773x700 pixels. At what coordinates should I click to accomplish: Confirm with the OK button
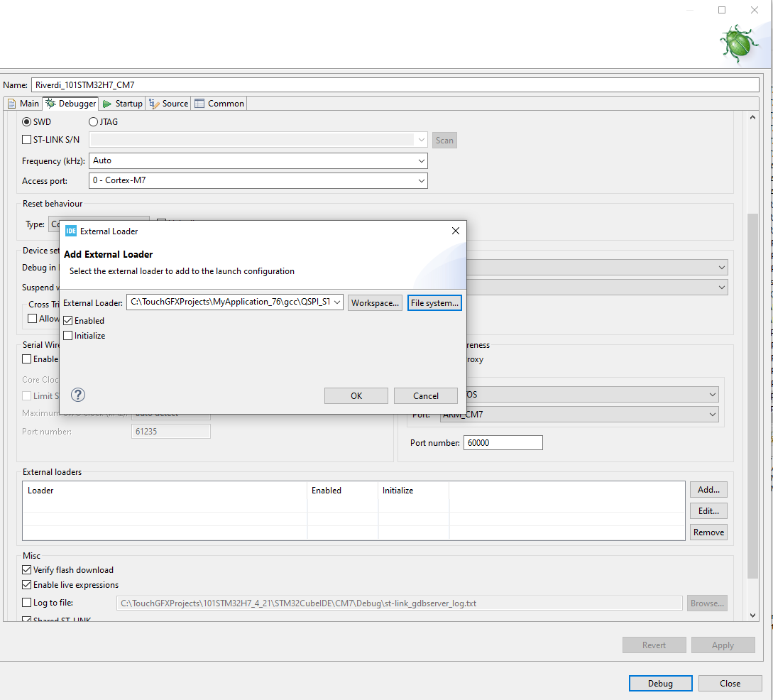(x=356, y=396)
